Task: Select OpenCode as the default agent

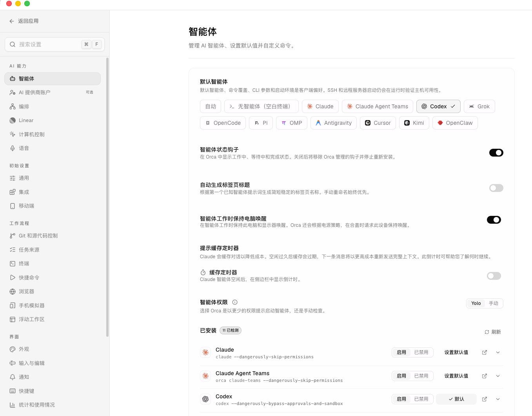Action: pyautogui.click(x=223, y=123)
